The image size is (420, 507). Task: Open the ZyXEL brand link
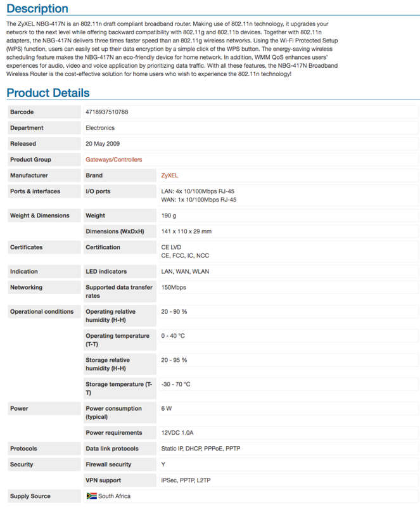coord(170,176)
